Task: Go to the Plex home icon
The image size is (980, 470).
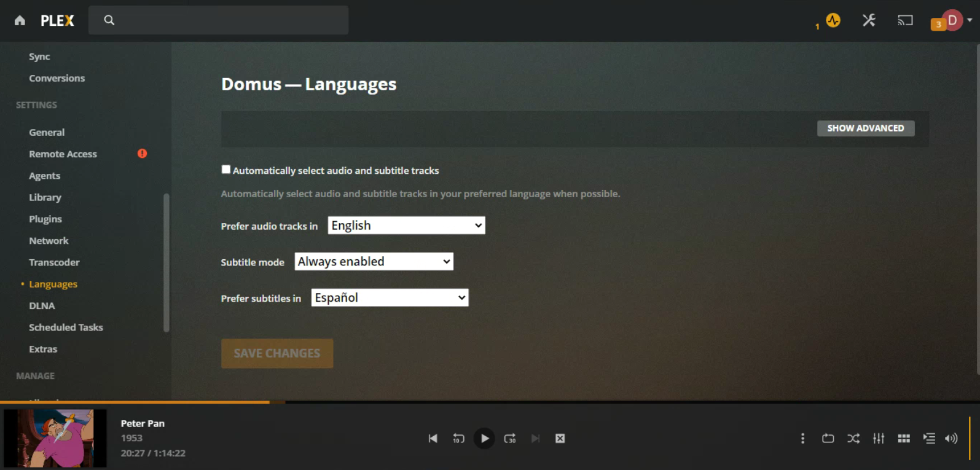Action: [20, 20]
